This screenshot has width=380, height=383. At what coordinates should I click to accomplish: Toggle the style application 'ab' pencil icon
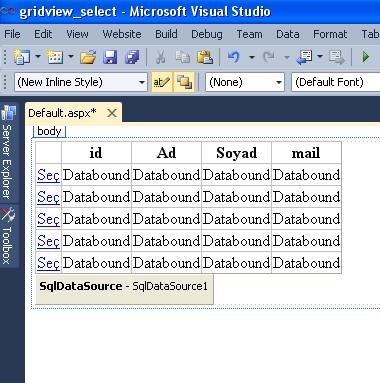pos(162,82)
